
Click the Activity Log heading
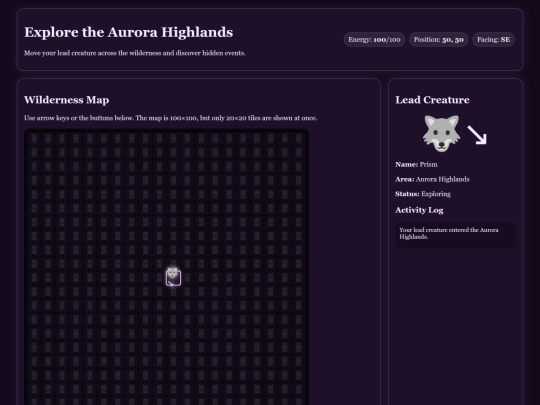click(419, 210)
